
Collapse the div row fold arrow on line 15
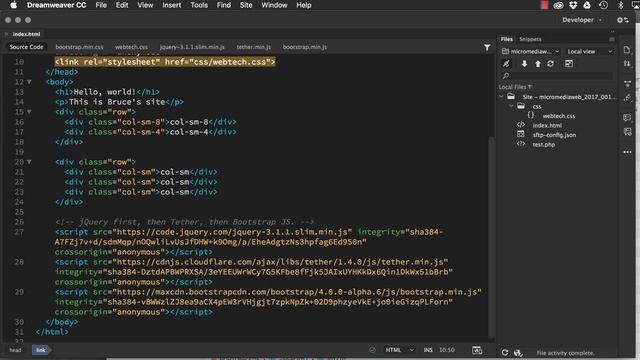pyautogui.click(x=29, y=112)
